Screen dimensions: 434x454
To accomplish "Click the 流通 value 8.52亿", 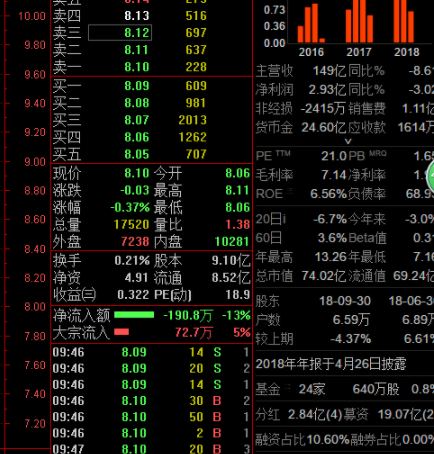I will click(231, 278).
